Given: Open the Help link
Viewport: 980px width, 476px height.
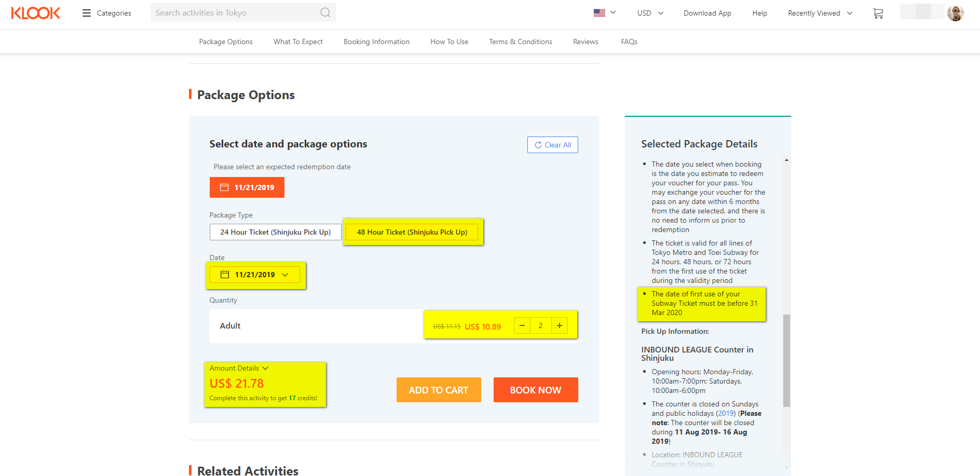Looking at the screenshot, I should [759, 13].
